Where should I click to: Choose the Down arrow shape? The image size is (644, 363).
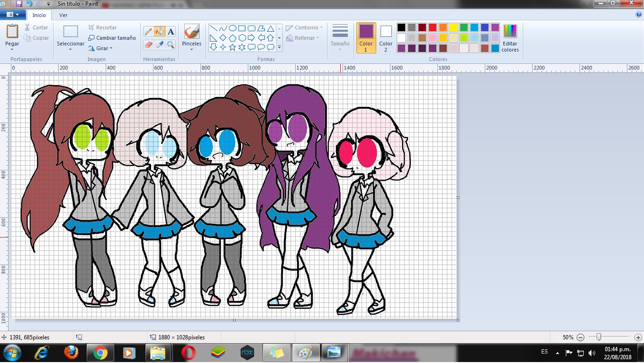tap(214, 47)
